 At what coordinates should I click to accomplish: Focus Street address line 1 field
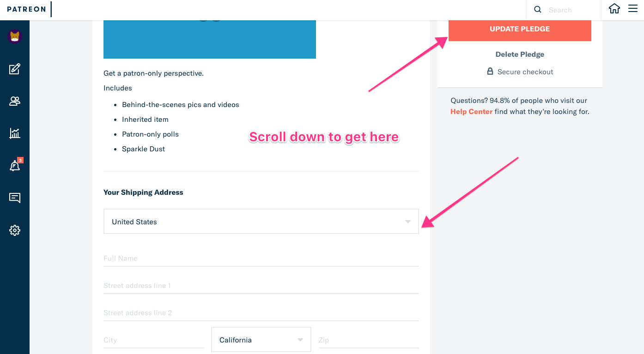coord(261,286)
